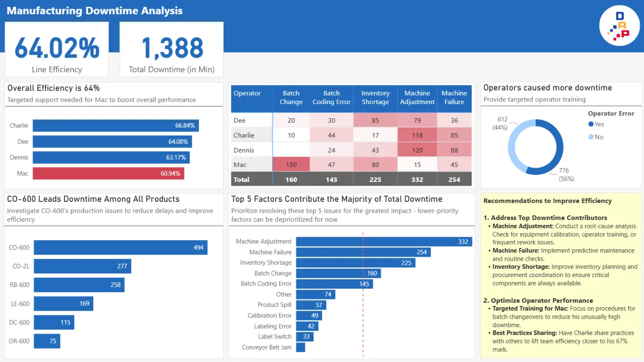Select Dennis's Machine Adjustment cell showing 120
The image size is (644, 362).
pos(417,150)
